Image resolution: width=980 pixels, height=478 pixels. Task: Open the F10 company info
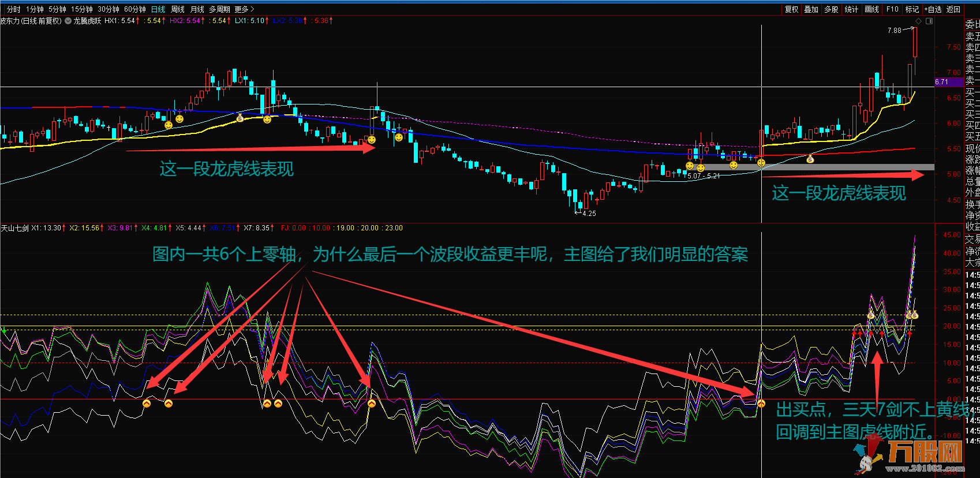(892, 9)
